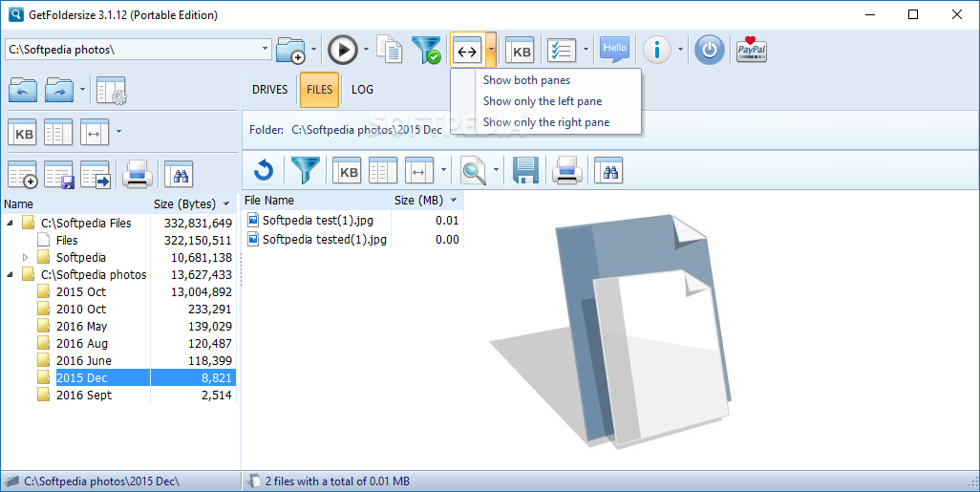Click the export list icon with blue arrow
This screenshot has width=980, height=492.
(x=95, y=174)
